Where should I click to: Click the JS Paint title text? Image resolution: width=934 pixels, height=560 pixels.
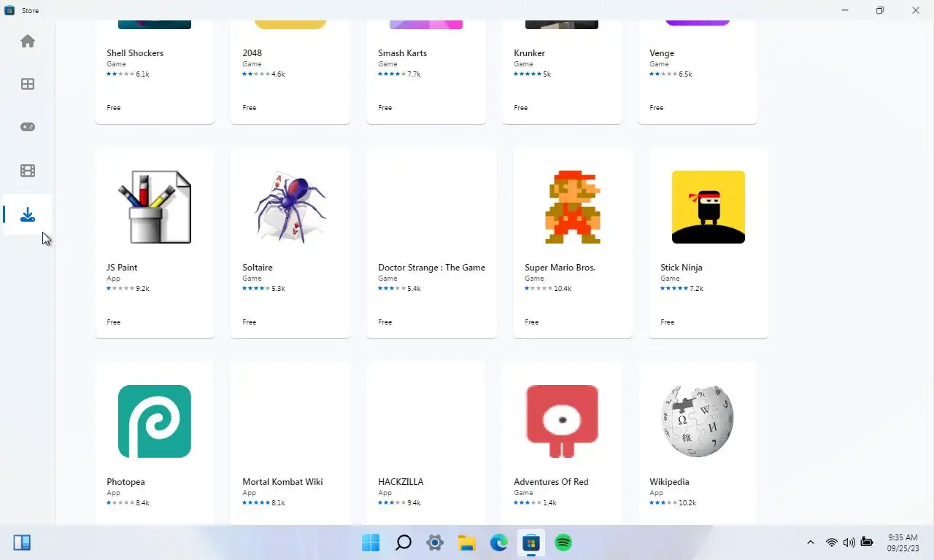[x=122, y=268]
